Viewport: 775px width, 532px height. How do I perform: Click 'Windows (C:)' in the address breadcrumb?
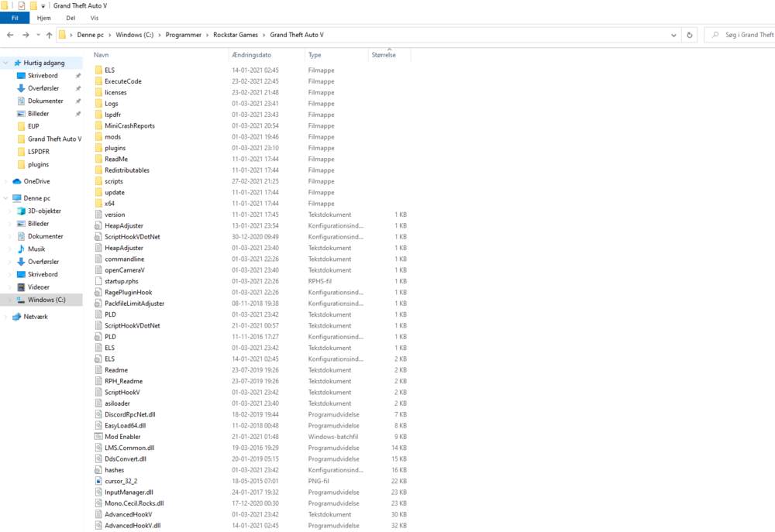click(134, 35)
